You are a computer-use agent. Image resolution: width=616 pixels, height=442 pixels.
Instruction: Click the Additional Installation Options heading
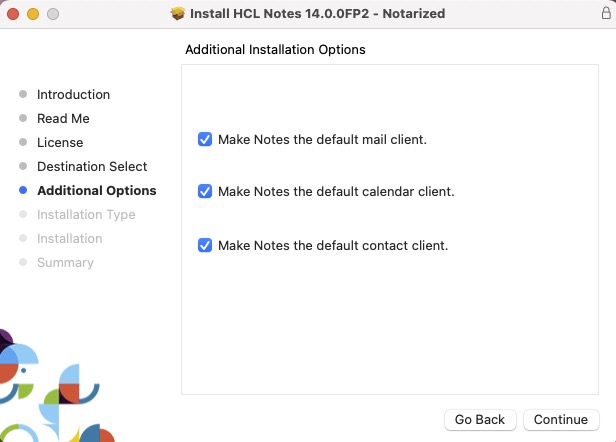pyautogui.click(x=275, y=49)
